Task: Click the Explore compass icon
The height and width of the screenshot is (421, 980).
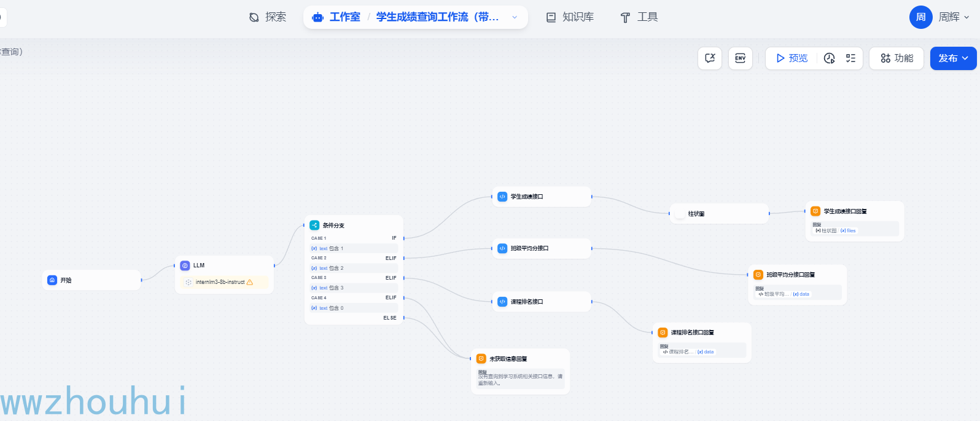Action: point(254,17)
